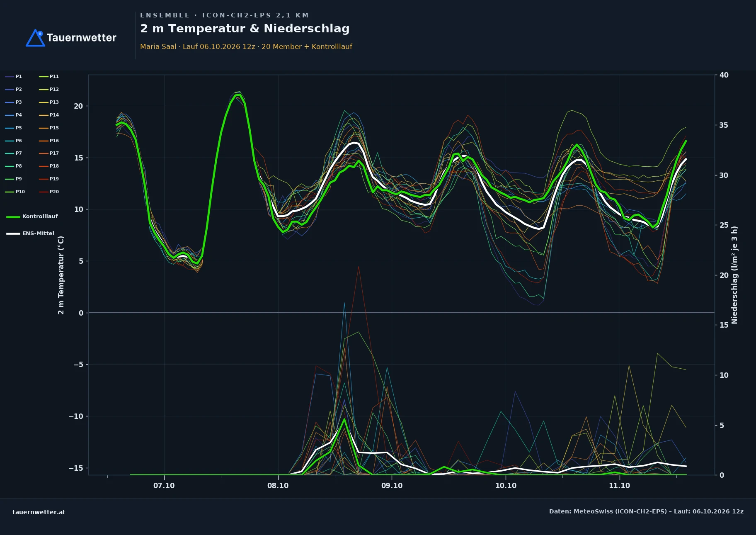Click the MeteoSwiss data source footer text
Viewport: 756px width, 535px height.
pyautogui.click(x=646, y=511)
